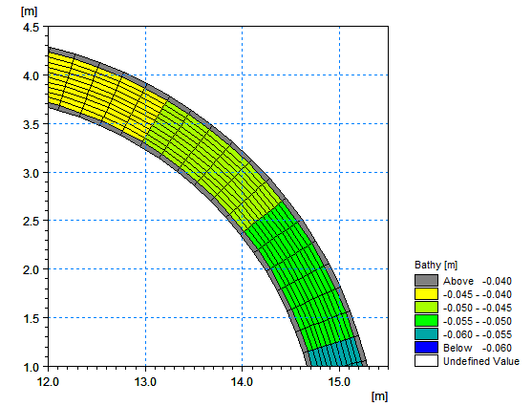The width and height of the screenshot is (532, 406).
Task: Click the '-0.055 - -0.050' legend label
Action: coord(478,321)
